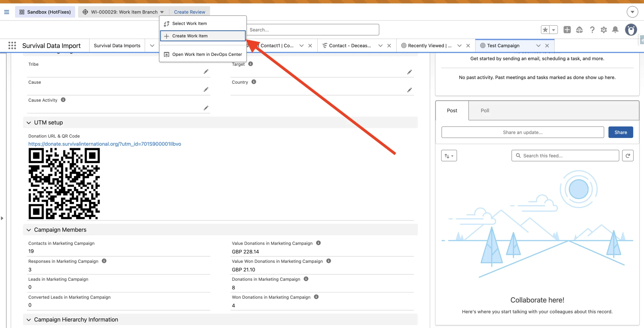Viewport: 644px width, 328px height.
Task: Click the Favorites star icon
Action: click(x=545, y=30)
